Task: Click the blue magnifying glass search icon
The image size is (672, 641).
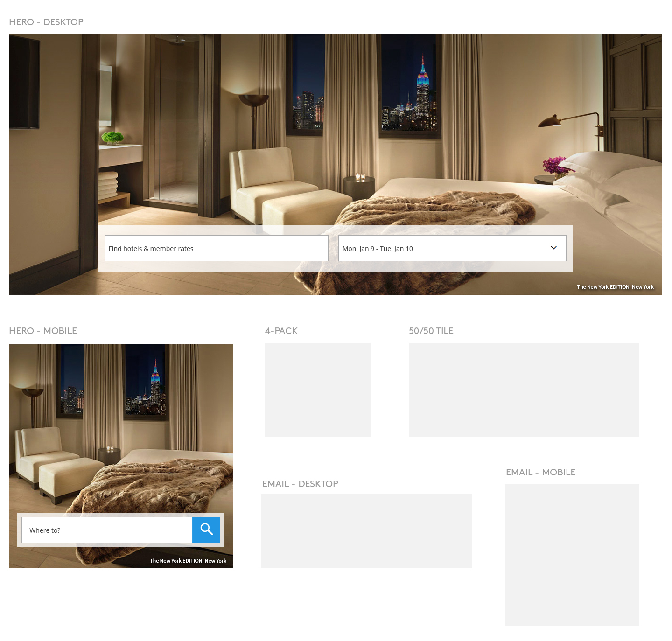Action: pos(206,530)
